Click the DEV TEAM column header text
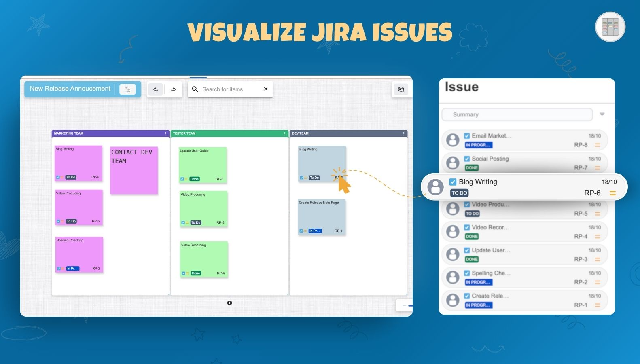 coord(300,133)
